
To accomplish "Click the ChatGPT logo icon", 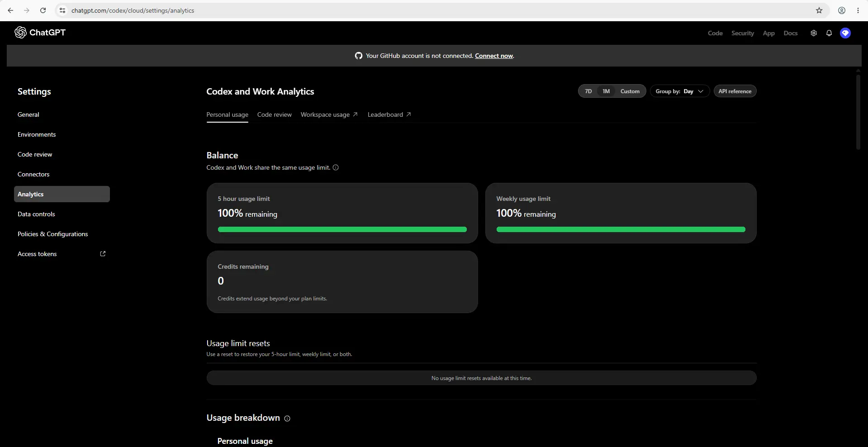I will coord(20,33).
